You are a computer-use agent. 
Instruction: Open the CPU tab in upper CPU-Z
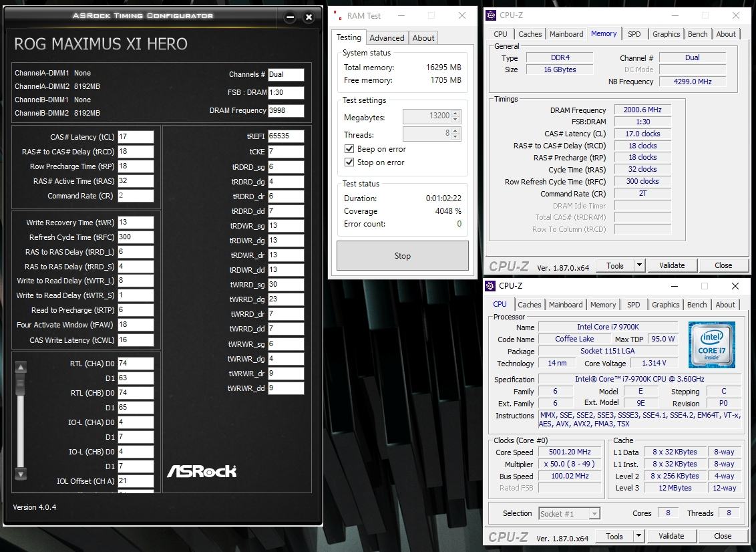(x=500, y=34)
